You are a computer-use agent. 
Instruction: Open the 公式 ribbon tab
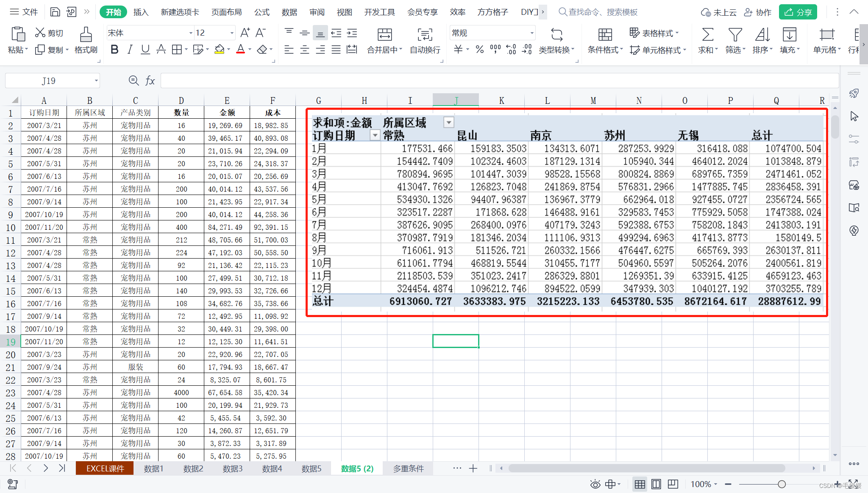[262, 12]
